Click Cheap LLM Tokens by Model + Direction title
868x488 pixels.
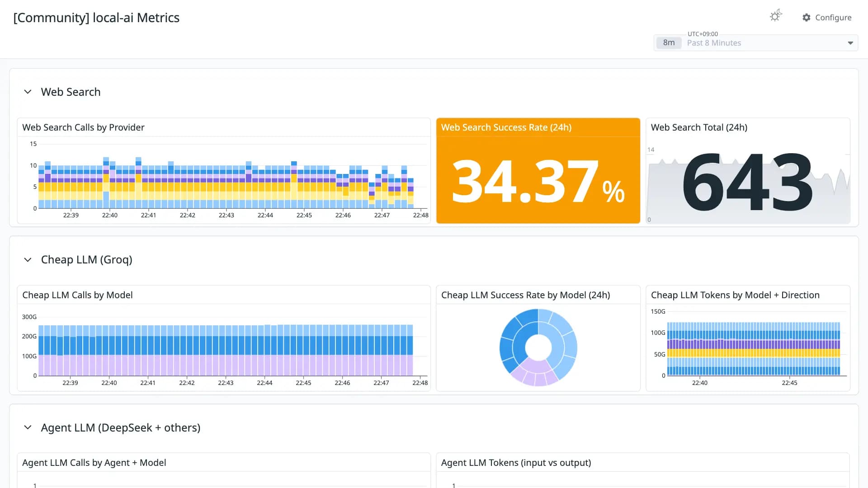coord(735,295)
